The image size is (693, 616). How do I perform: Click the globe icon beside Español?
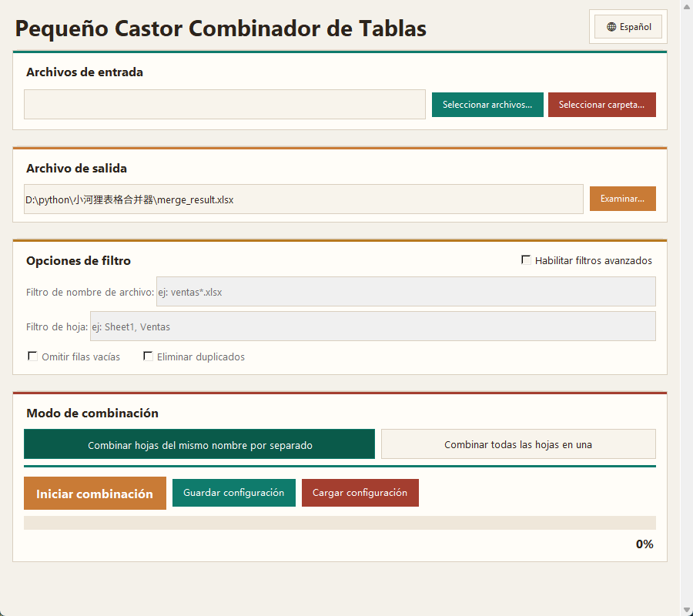click(611, 27)
